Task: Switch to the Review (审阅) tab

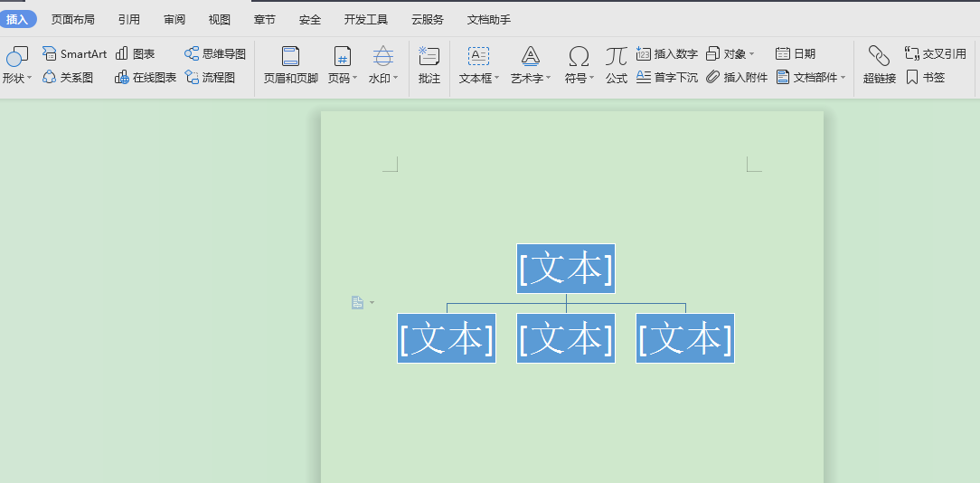Action: click(x=174, y=19)
